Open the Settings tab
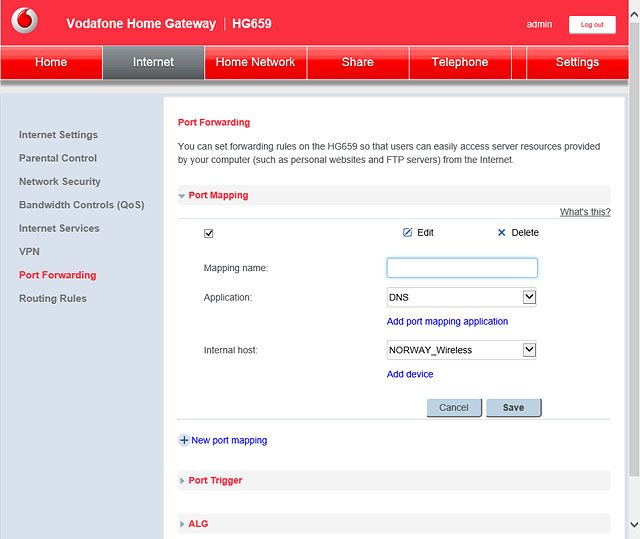 pyautogui.click(x=577, y=62)
